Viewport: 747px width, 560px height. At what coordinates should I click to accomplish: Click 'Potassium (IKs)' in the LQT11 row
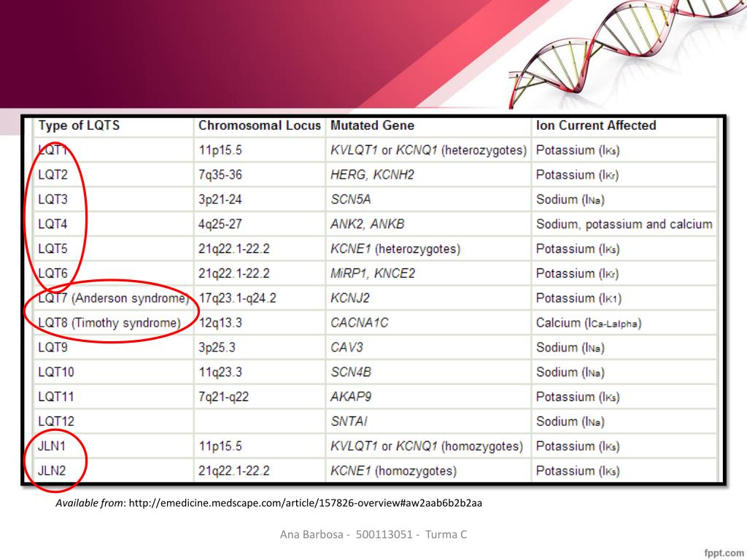578,397
